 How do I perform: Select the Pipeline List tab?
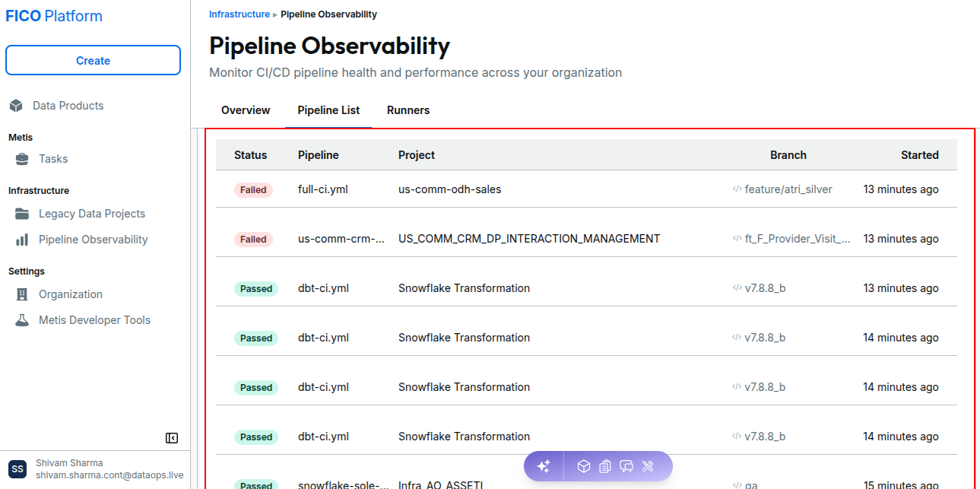[328, 110]
